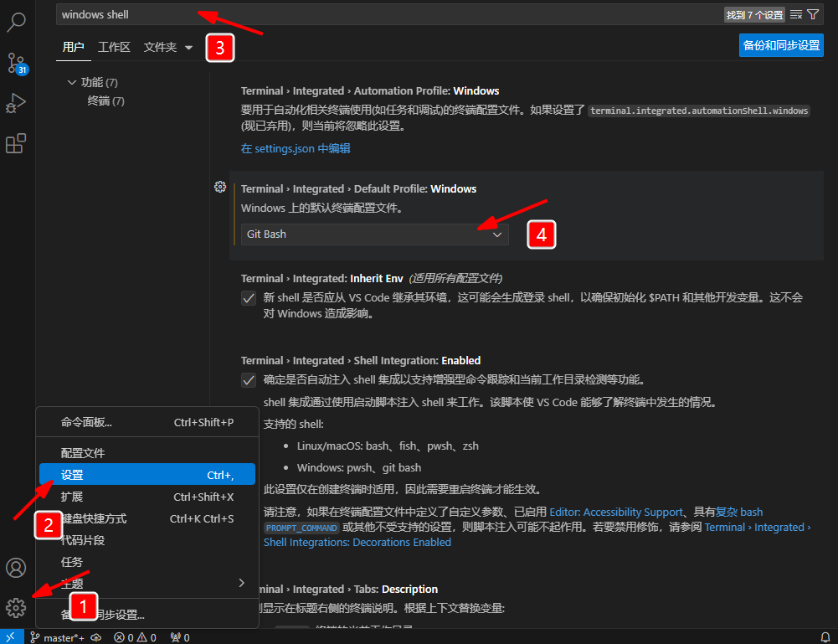Open 在 settings.json 中编辑 link
Image resolution: width=838 pixels, height=644 pixels.
pyautogui.click(x=296, y=148)
